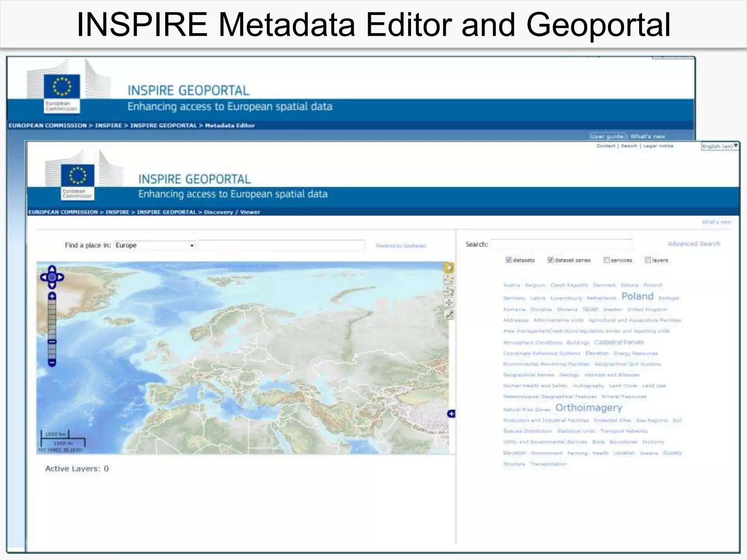Click the Search text field
This screenshot has height=560, width=747.
point(561,244)
